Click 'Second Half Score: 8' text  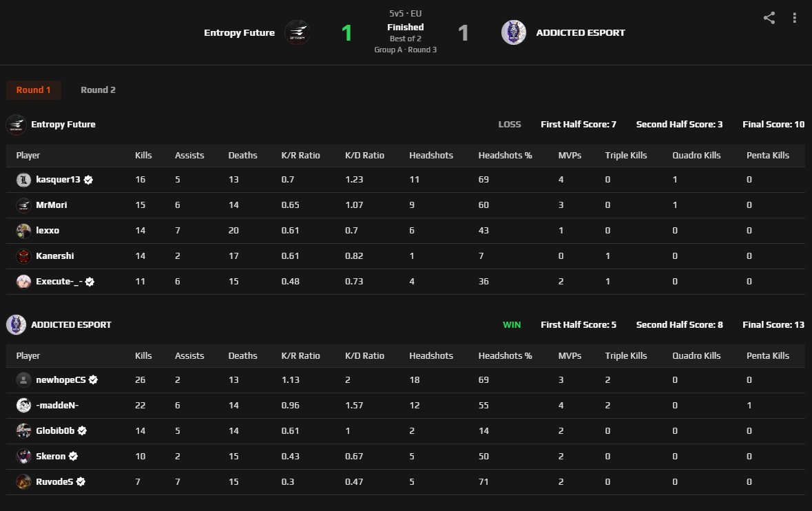[680, 324]
